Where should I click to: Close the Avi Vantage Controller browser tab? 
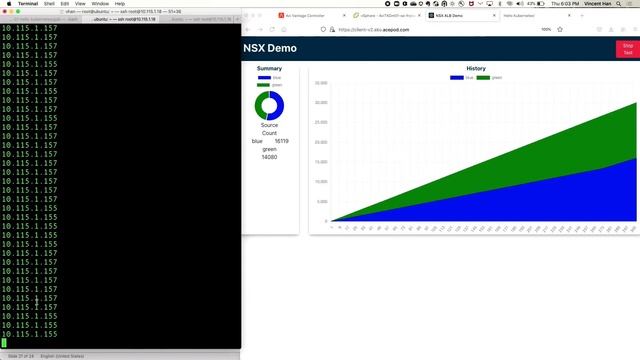pos(344,16)
